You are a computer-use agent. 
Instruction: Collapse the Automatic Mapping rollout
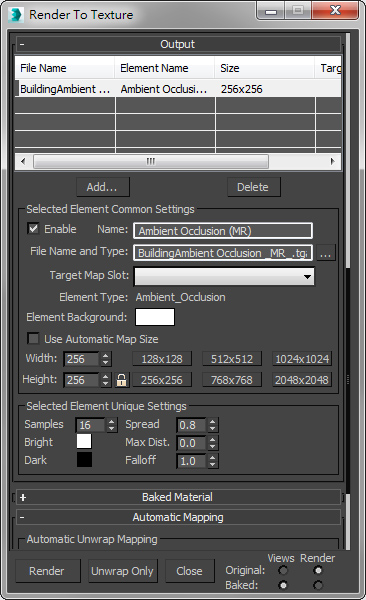click(x=178, y=517)
